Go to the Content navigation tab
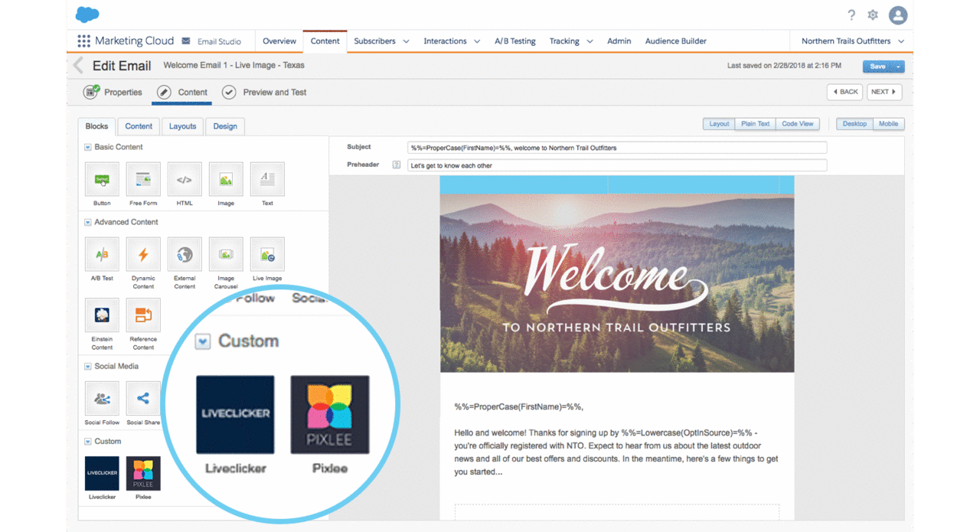The height and width of the screenshot is (532, 980). [325, 41]
